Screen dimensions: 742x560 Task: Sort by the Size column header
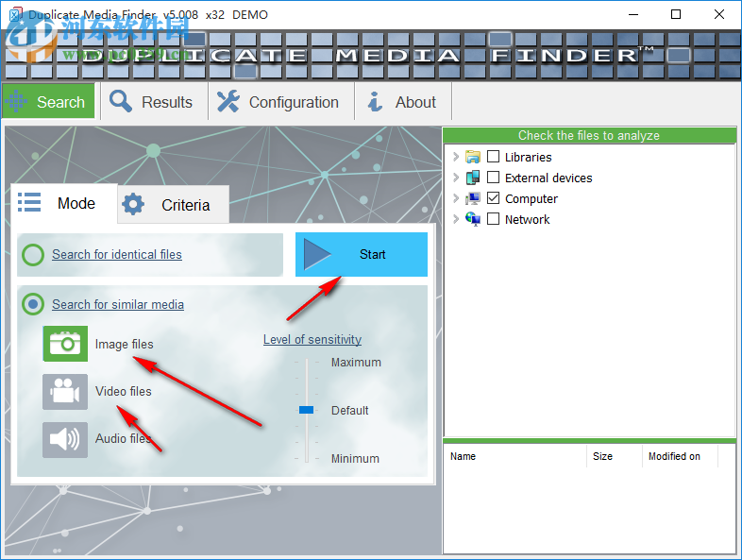pos(615,456)
